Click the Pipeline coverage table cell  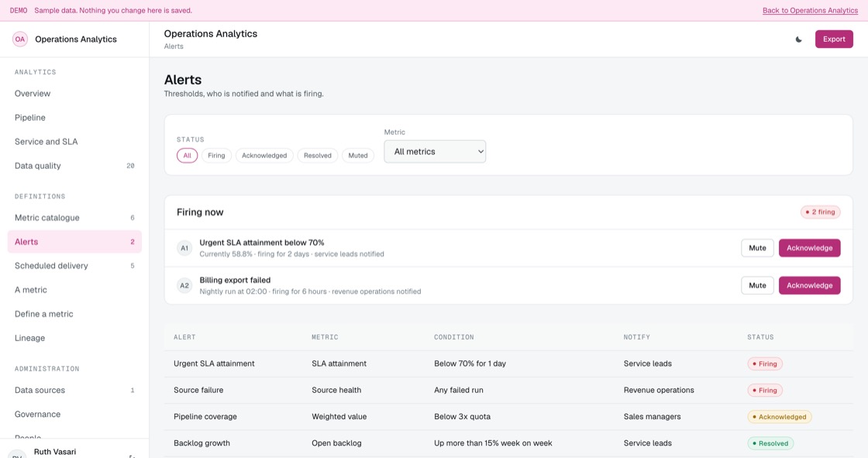205,417
